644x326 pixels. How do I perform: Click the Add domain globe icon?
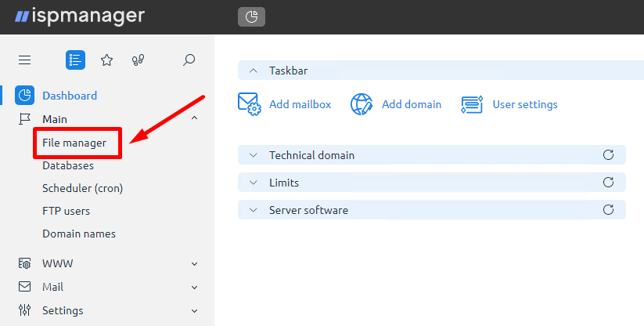(362, 104)
